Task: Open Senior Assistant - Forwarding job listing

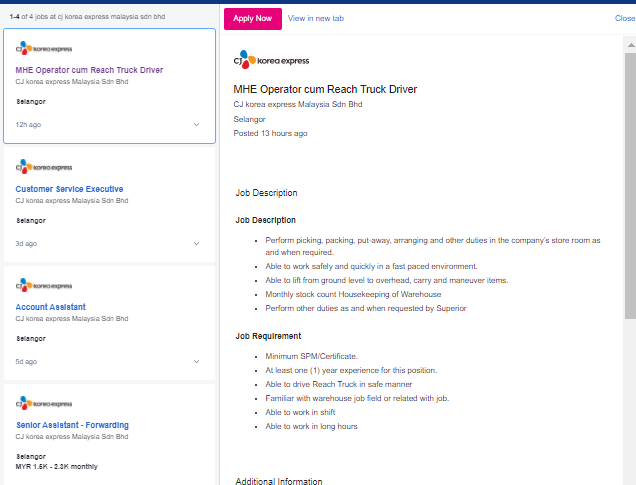Action: tap(72, 425)
